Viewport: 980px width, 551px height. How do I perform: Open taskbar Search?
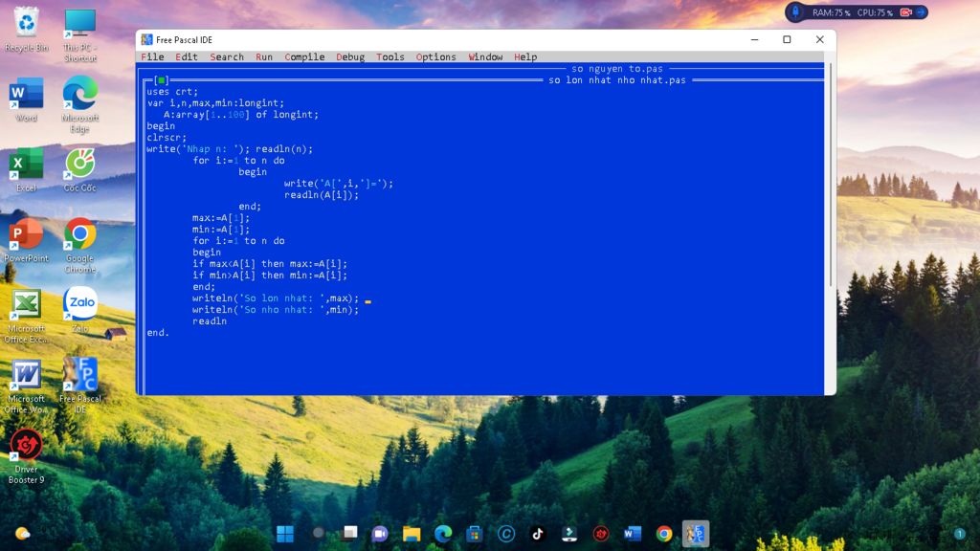coord(318,534)
